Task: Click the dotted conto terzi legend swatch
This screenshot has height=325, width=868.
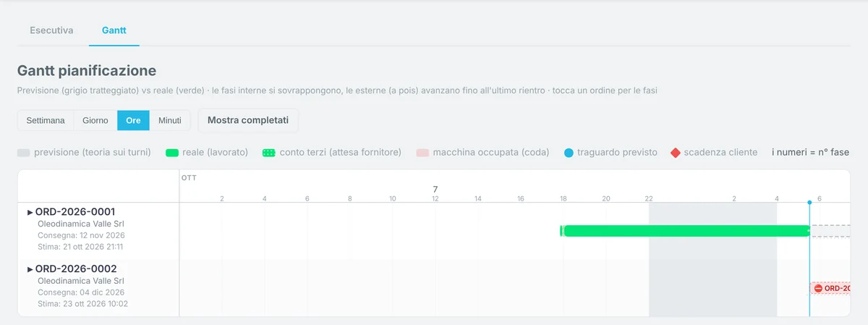Action: [268, 153]
